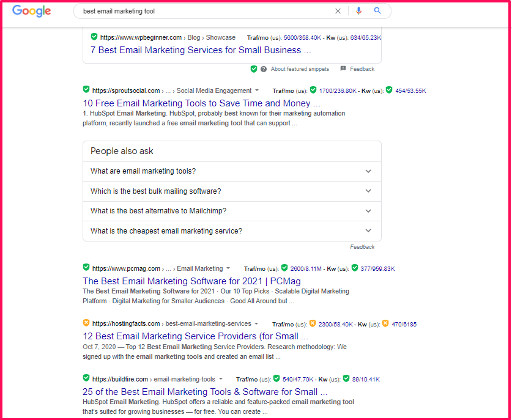Open dropdown arrow beside pcmag.com Email Marketing breadcrumb
This screenshot has width=512, height=420.
(228, 268)
